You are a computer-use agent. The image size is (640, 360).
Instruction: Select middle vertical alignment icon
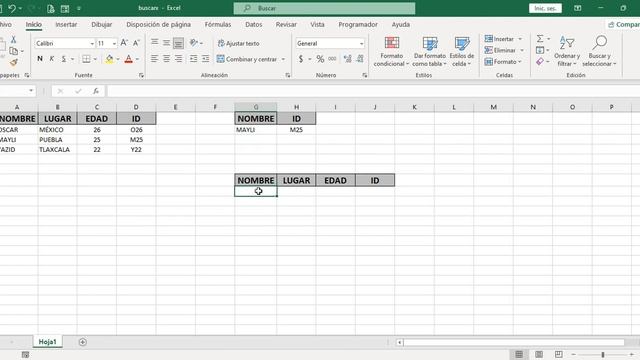point(167,42)
